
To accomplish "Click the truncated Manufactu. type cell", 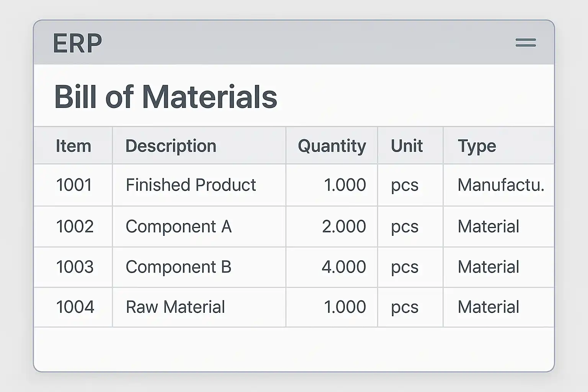I will tap(500, 185).
